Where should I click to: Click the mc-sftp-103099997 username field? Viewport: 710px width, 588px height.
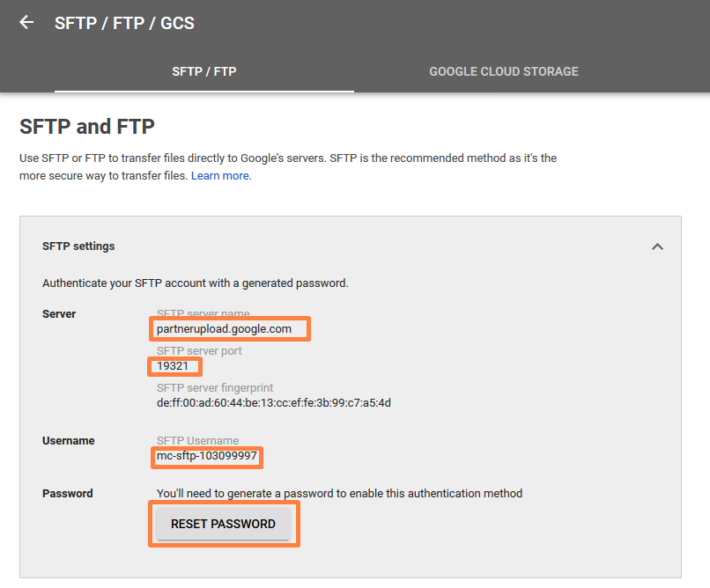[207, 457]
